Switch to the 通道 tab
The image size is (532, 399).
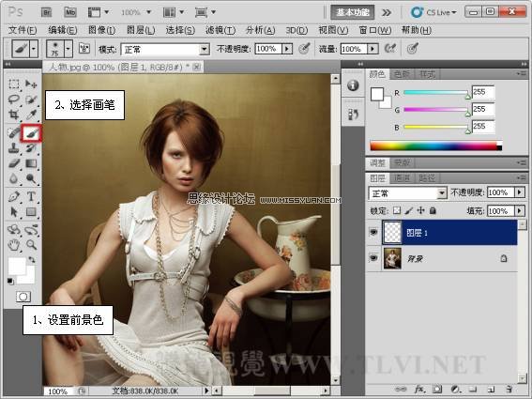(x=403, y=177)
